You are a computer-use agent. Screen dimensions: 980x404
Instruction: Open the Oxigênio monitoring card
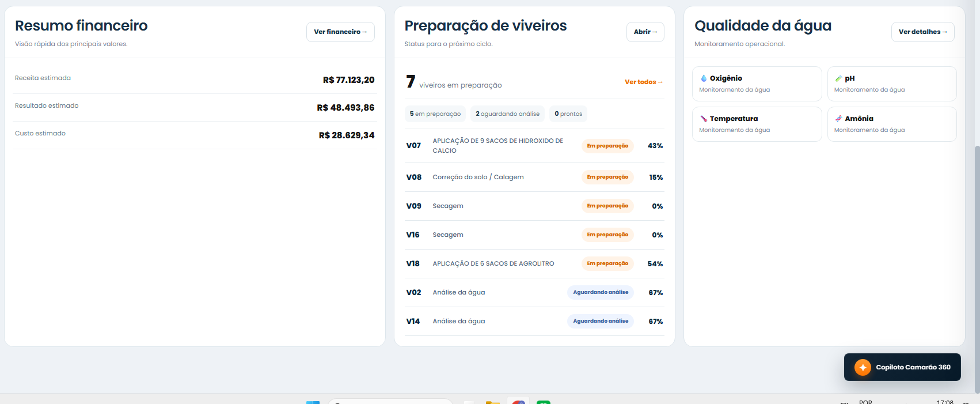pos(757,84)
